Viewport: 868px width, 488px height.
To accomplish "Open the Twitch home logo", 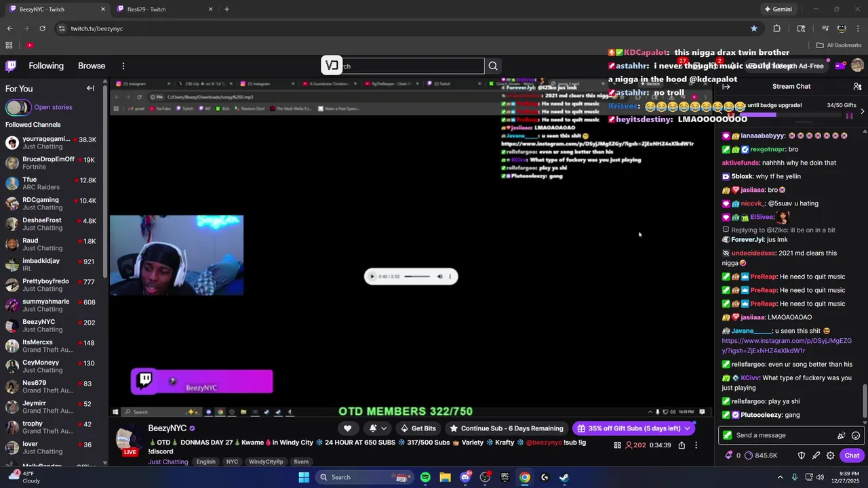I will click(11, 66).
